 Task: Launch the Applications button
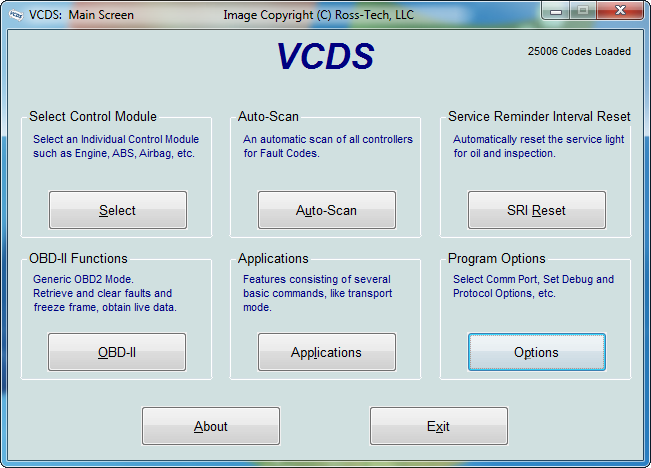[327, 352]
